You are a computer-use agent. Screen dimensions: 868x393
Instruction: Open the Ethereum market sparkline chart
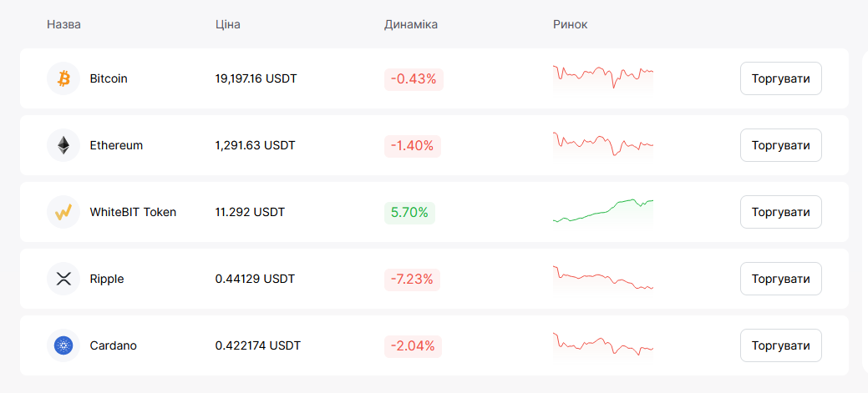coord(603,144)
